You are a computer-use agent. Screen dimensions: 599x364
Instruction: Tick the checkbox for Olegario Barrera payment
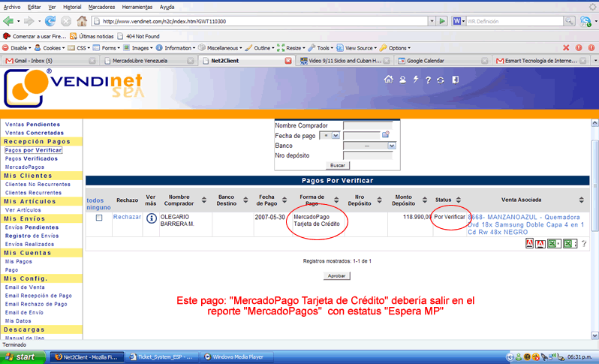pos(99,218)
